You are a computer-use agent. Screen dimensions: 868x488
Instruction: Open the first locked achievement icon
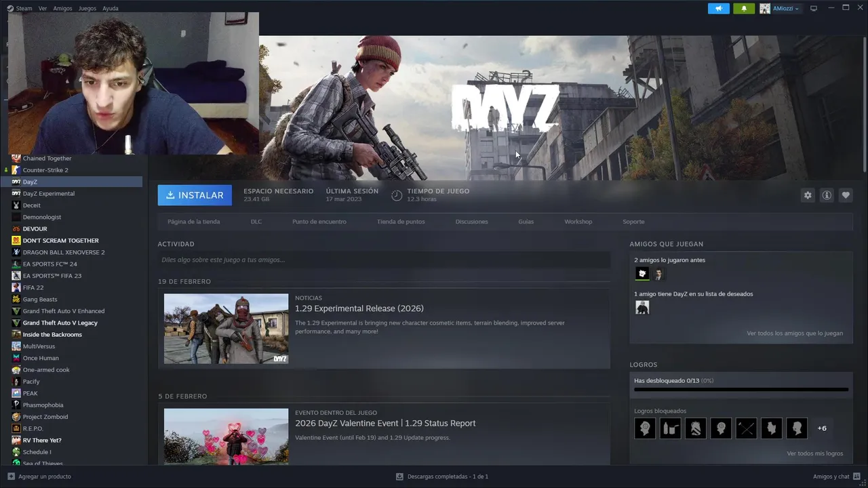point(645,428)
